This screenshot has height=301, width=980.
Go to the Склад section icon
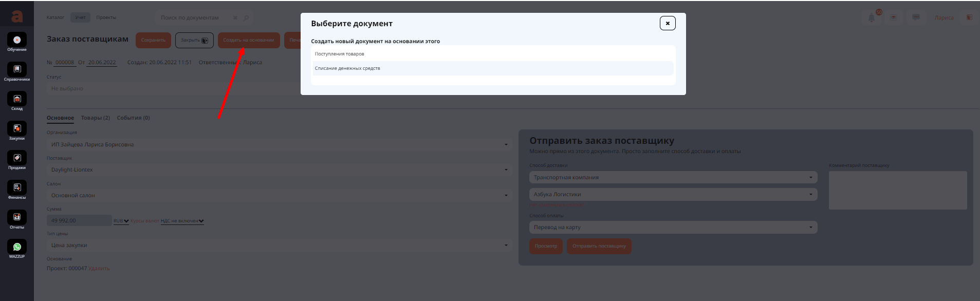click(x=17, y=99)
